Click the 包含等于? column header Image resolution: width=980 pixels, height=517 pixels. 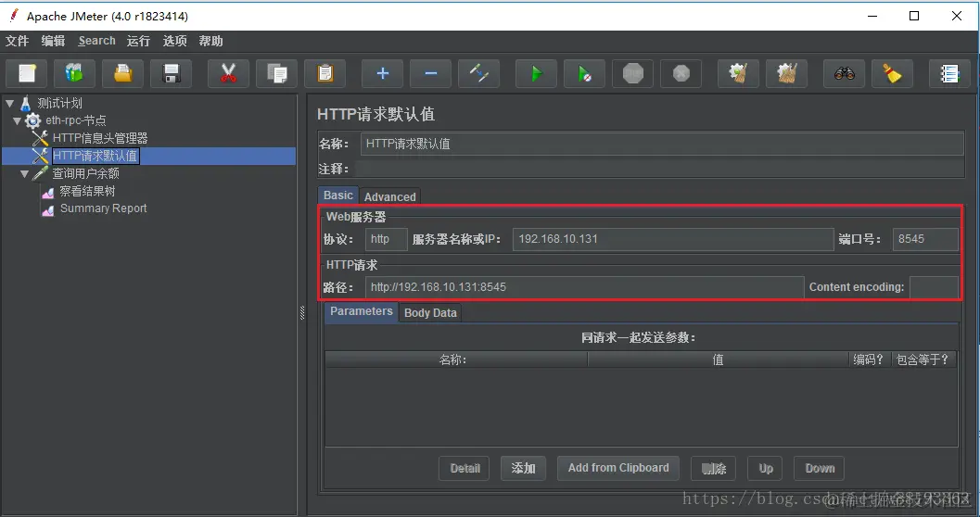(x=923, y=359)
